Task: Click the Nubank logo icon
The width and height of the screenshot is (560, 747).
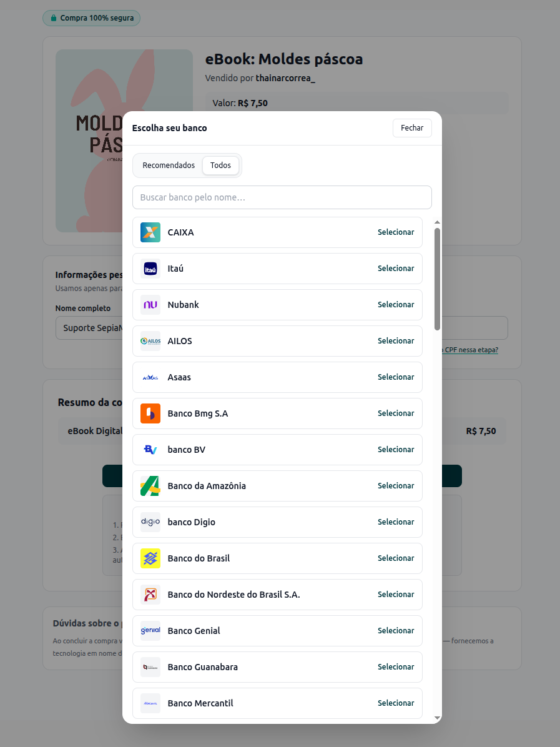Action: [150, 305]
